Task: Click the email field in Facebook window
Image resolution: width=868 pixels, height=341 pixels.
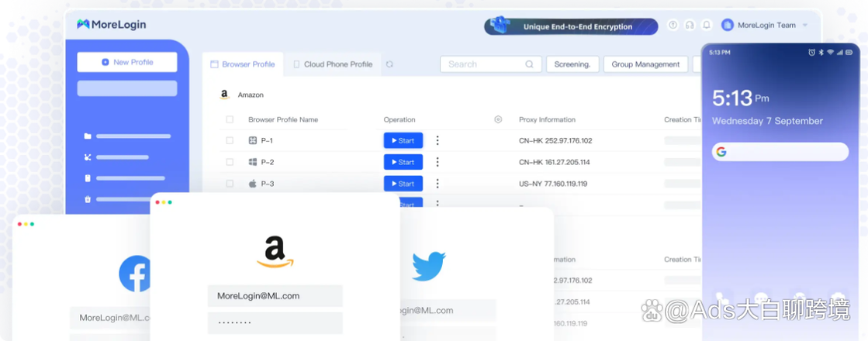Action: click(110, 318)
